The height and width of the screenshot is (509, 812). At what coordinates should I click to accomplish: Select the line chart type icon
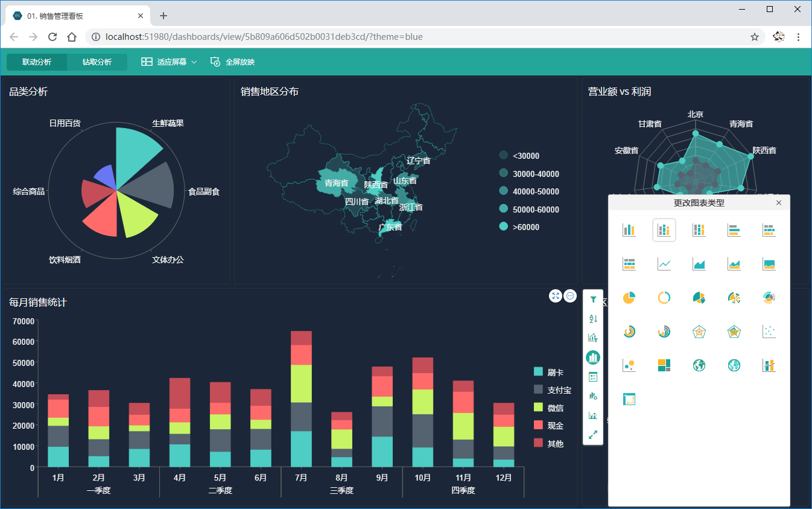(x=664, y=264)
